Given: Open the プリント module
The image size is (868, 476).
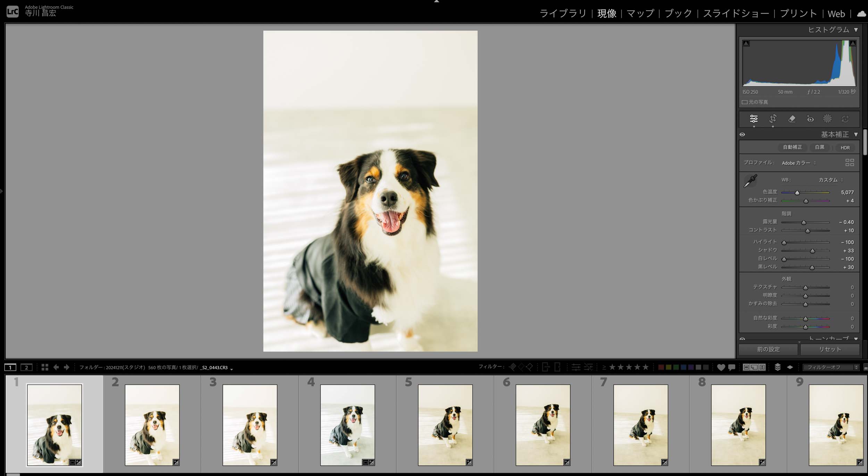Looking at the screenshot, I should point(798,14).
